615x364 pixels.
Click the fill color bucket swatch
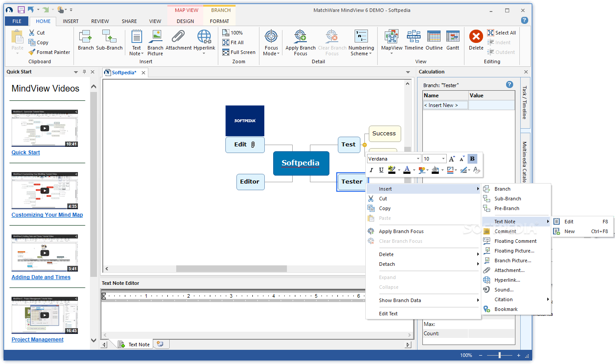tap(435, 170)
